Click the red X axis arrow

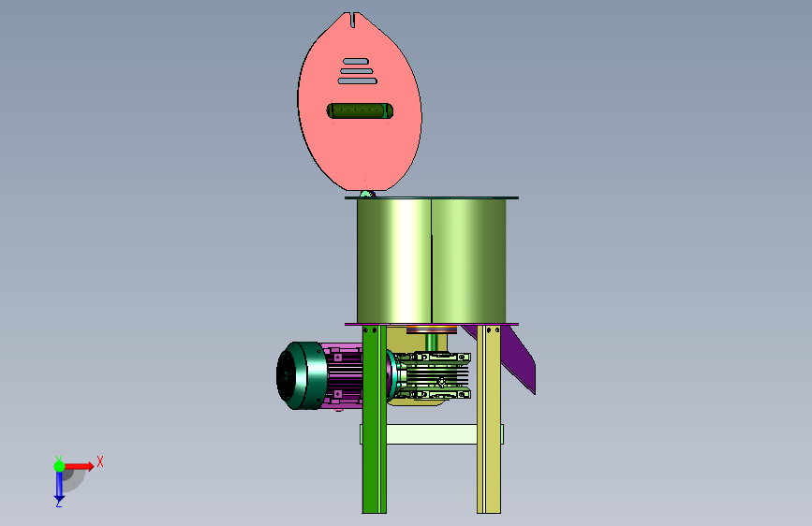79,466
